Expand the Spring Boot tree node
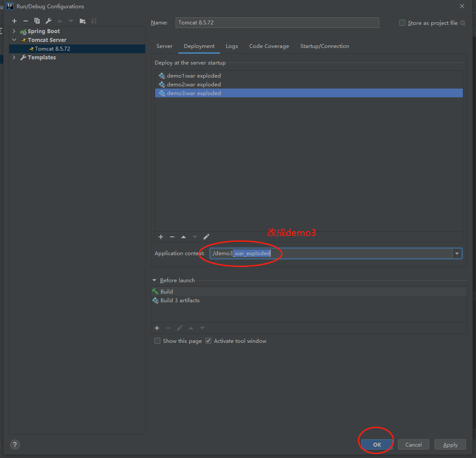The width and height of the screenshot is (476, 458). 14,31
